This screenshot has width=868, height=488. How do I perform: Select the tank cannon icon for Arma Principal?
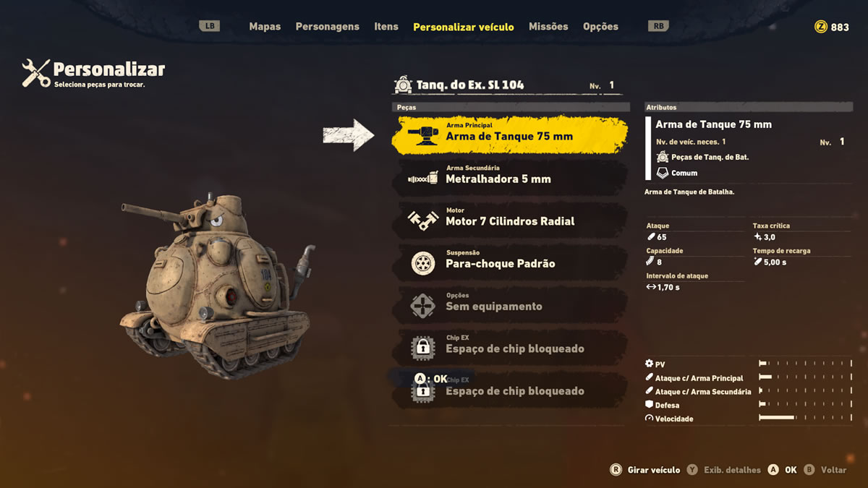[x=423, y=135]
